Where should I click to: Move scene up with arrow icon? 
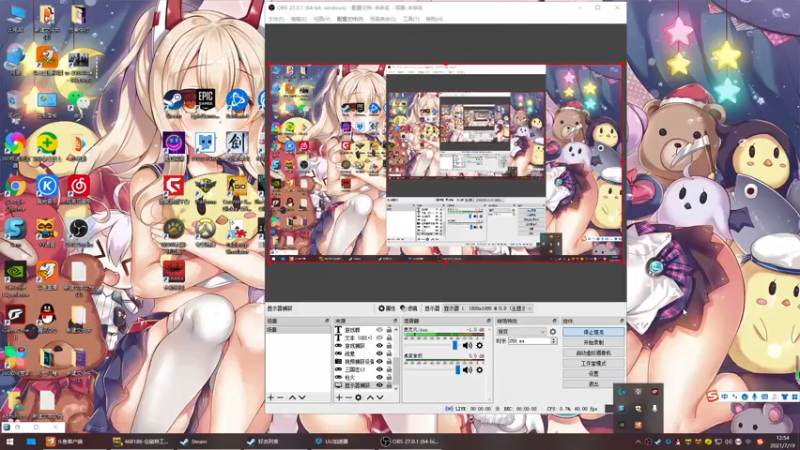(292, 397)
